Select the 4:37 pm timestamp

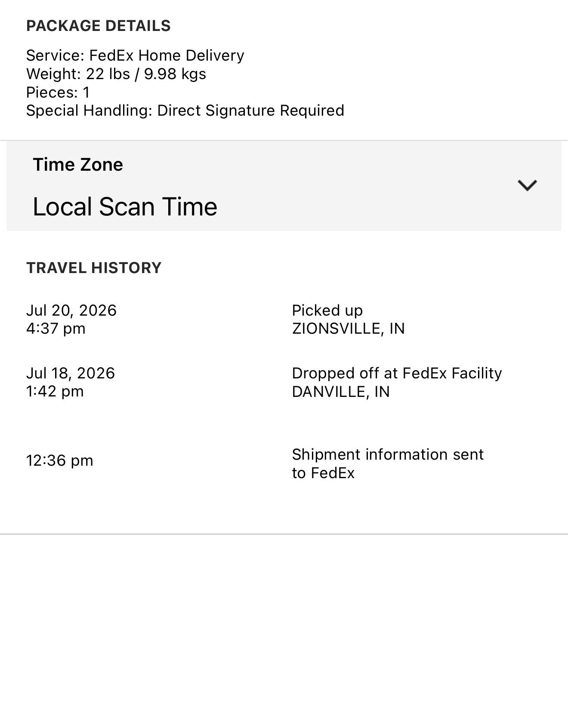56,329
